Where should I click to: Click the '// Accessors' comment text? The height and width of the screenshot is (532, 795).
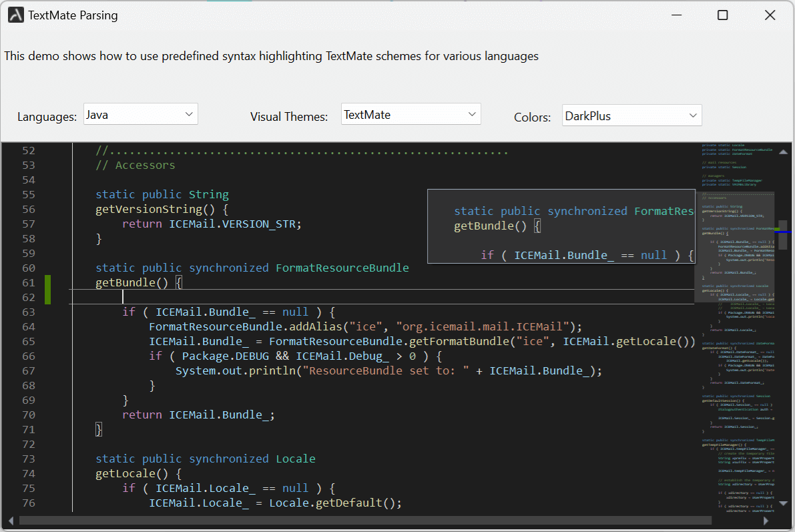(136, 166)
